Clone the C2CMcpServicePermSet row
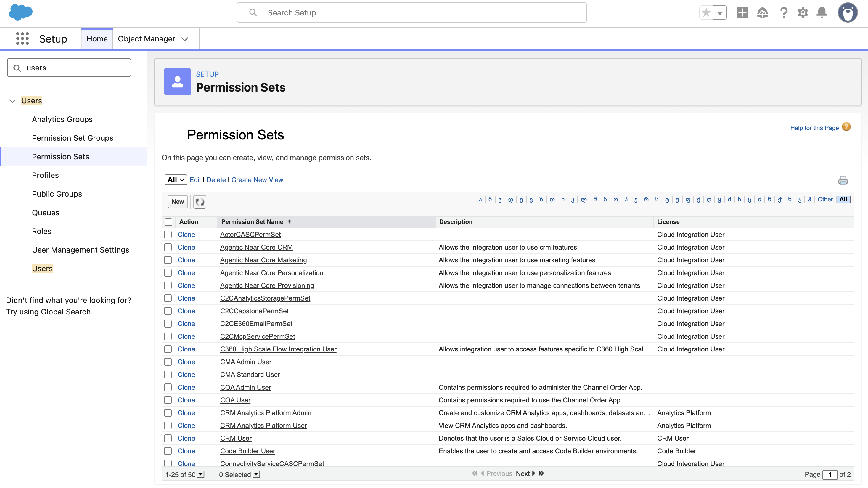The height and width of the screenshot is (488, 868). [x=186, y=336]
